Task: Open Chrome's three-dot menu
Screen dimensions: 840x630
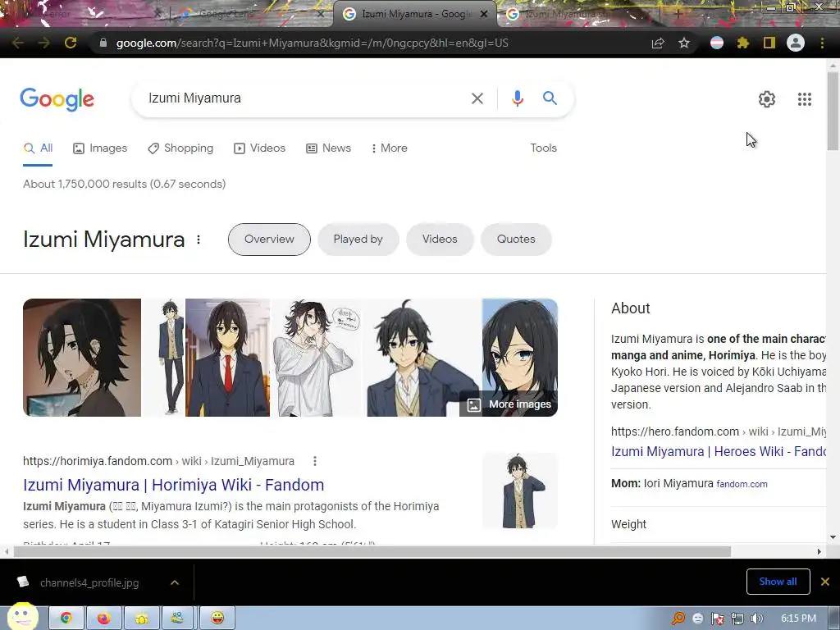Action: tap(822, 43)
